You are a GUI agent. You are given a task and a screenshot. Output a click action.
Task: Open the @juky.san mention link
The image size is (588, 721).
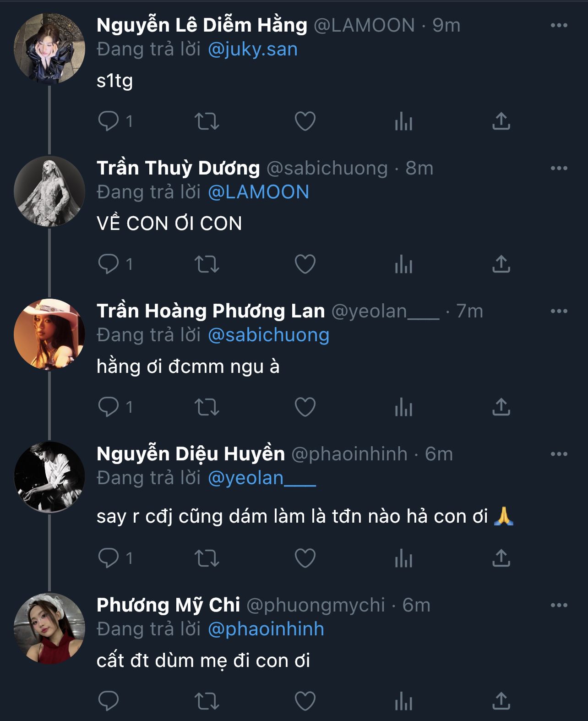coord(253,49)
